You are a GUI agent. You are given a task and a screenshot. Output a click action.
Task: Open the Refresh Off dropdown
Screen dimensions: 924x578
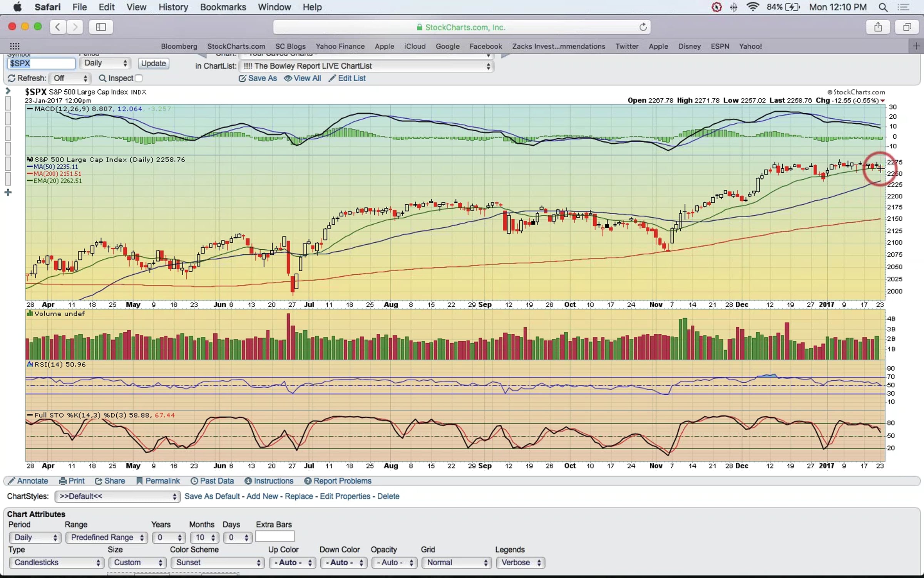70,78
